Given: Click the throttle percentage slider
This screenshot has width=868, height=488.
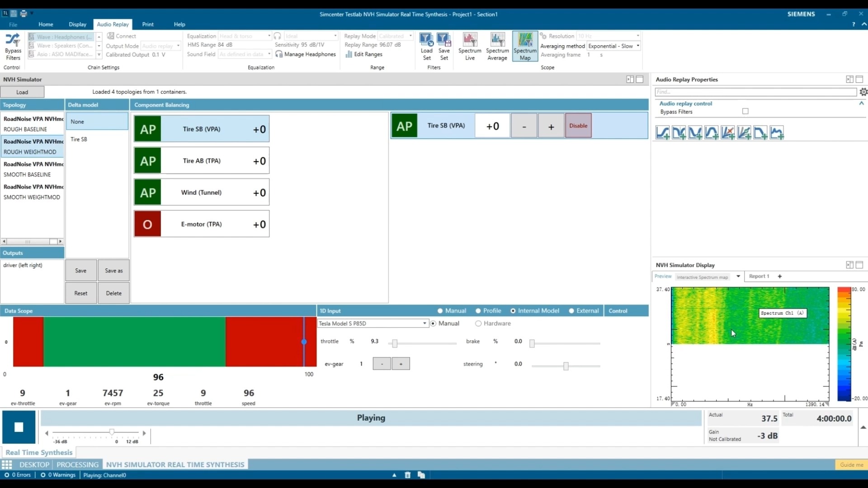Looking at the screenshot, I should [x=395, y=344].
